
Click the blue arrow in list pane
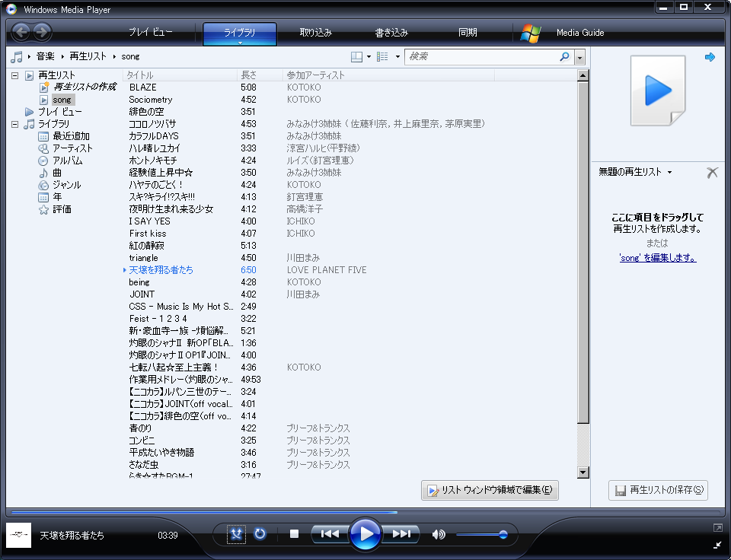(x=710, y=57)
